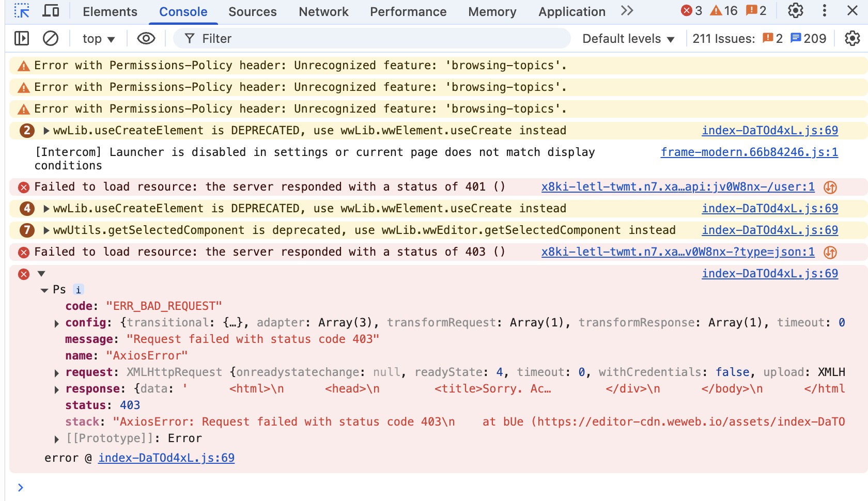The width and height of the screenshot is (868, 501).
Task: Open the Default levels dropdown
Action: tap(628, 39)
